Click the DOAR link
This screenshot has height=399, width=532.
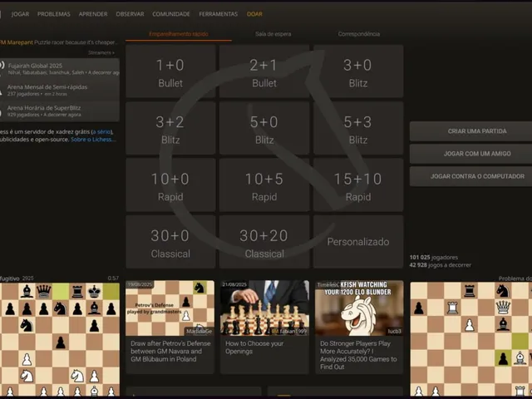(254, 14)
